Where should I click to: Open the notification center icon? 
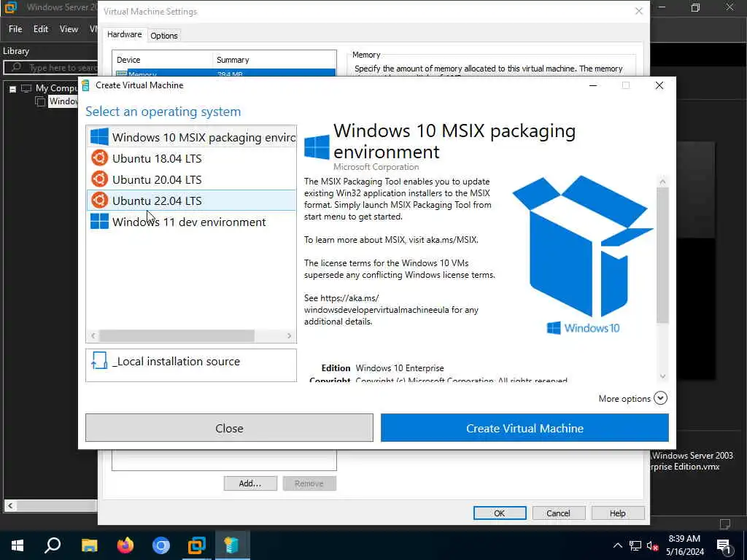click(x=724, y=546)
